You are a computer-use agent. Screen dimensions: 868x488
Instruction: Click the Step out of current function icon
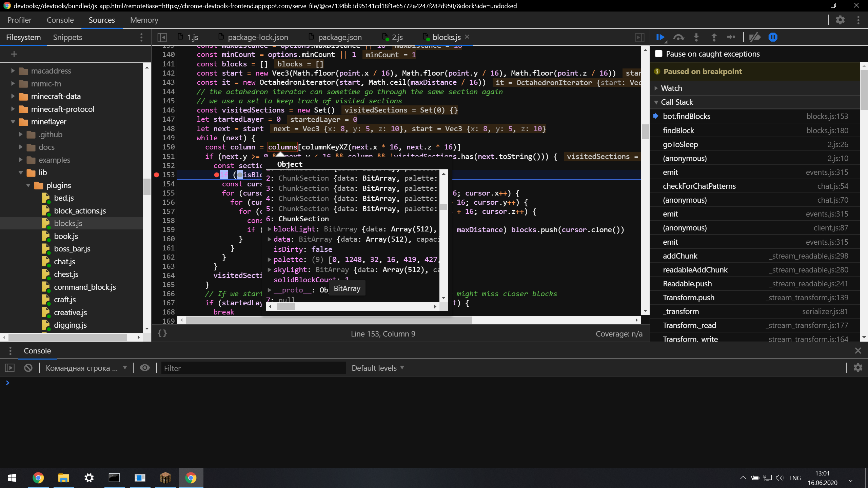pyautogui.click(x=714, y=37)
